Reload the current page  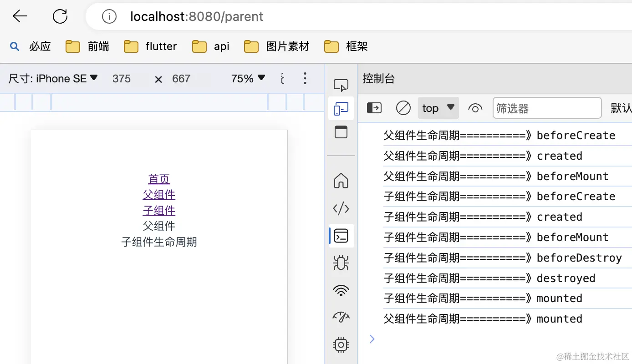click(x=60, y=16)
